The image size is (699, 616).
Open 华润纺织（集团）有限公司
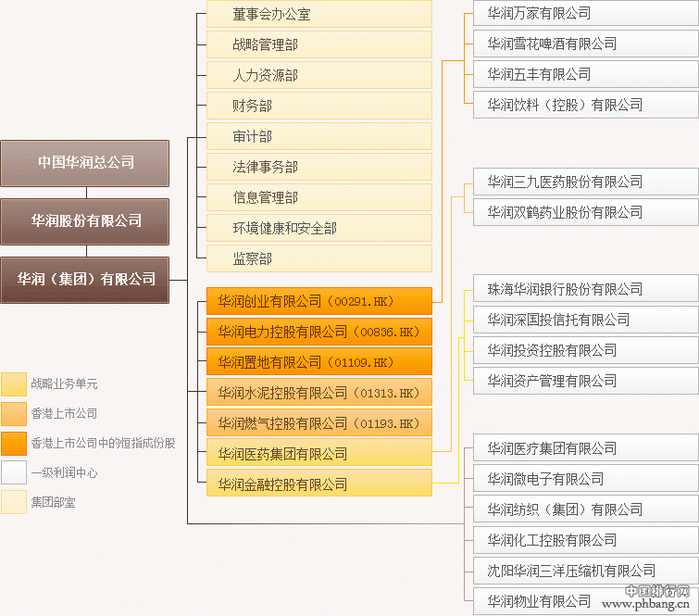click(x=586, y=509)
